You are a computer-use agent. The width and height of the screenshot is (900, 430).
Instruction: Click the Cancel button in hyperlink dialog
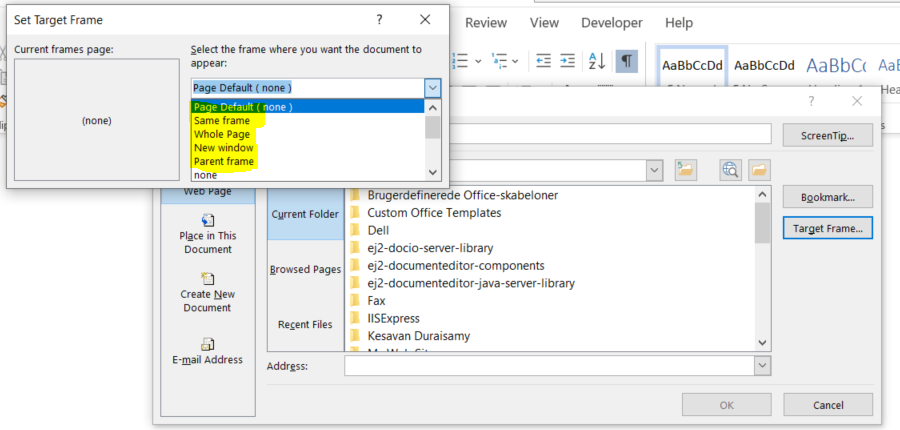(x=828, y=405)
